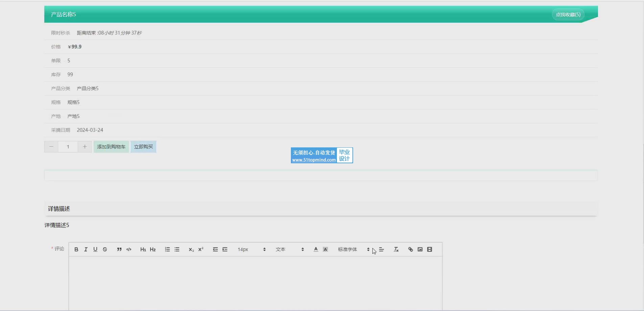
Task: Toggle italic formatting in comment editor
Action: pos(86,249)
